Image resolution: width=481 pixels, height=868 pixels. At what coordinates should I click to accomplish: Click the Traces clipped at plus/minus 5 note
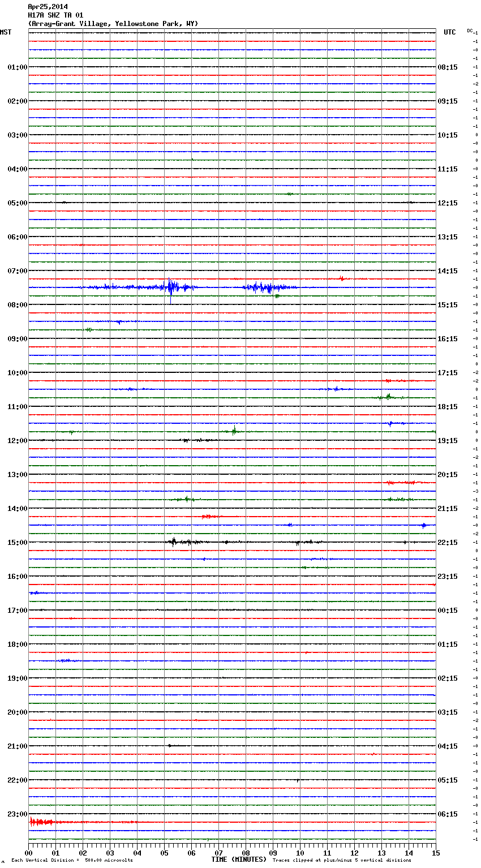click(x=342, y=861)
